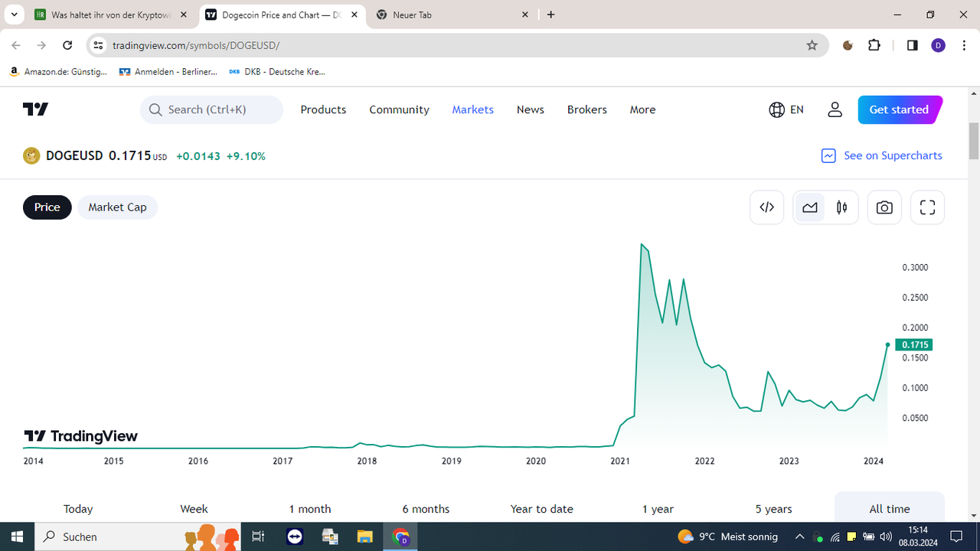Open File Explorer from the taskbar
This screenshot has height=551, width=980.
pyautogui.click(x=364, y=536)
